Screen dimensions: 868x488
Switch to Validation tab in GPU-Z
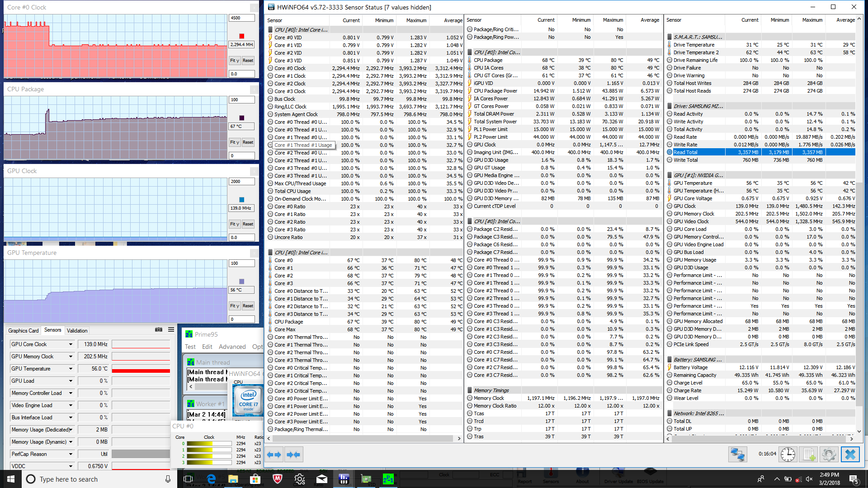[x=77, y=330]
